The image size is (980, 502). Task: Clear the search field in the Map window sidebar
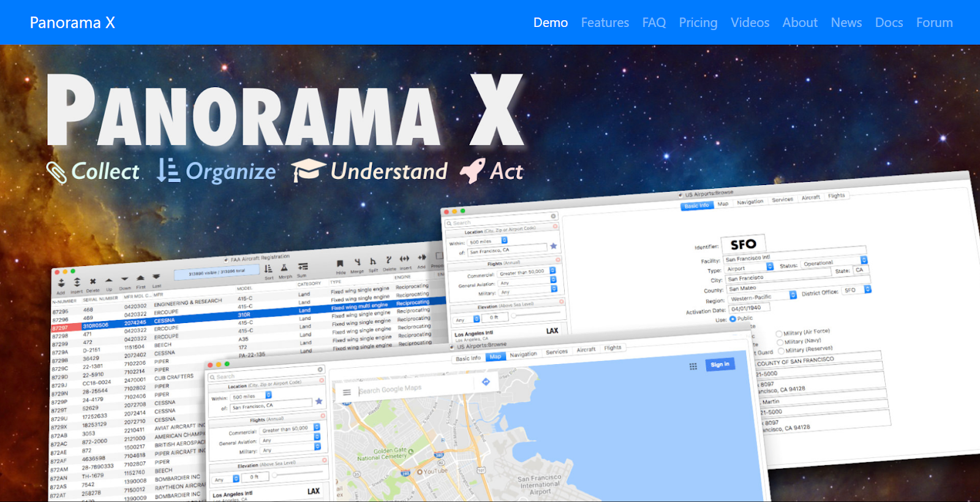(320, 370)
